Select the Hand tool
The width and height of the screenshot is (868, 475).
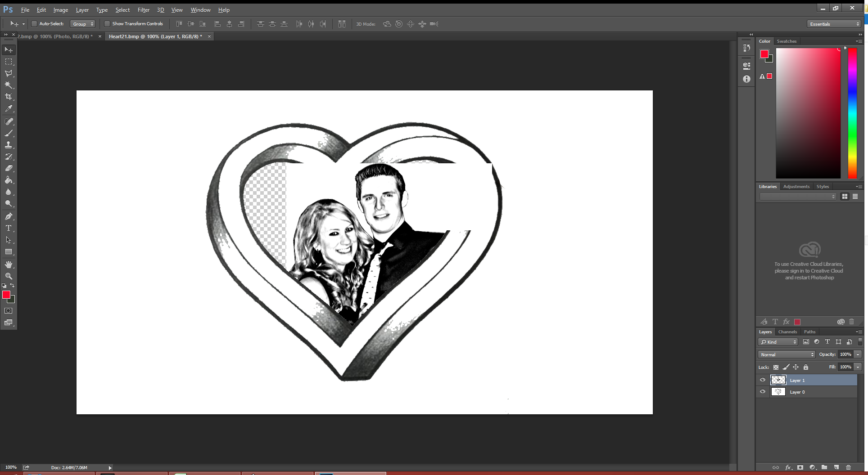[x=9, y=264]
